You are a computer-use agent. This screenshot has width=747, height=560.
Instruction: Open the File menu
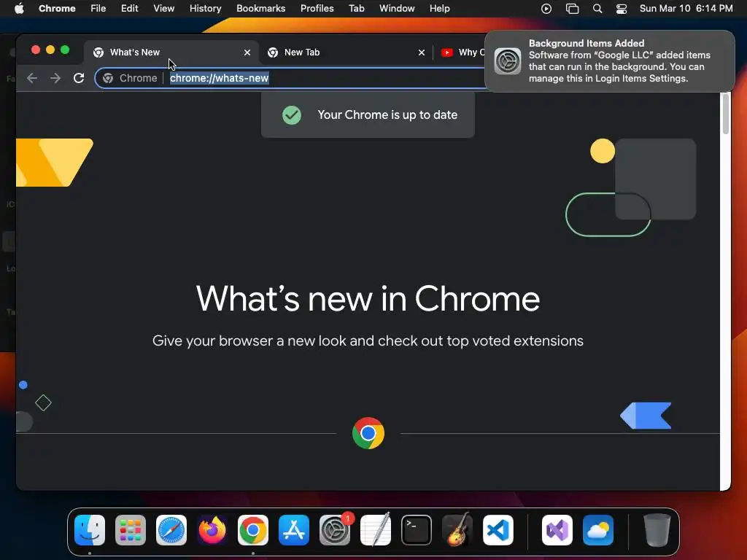coord(98,9)
